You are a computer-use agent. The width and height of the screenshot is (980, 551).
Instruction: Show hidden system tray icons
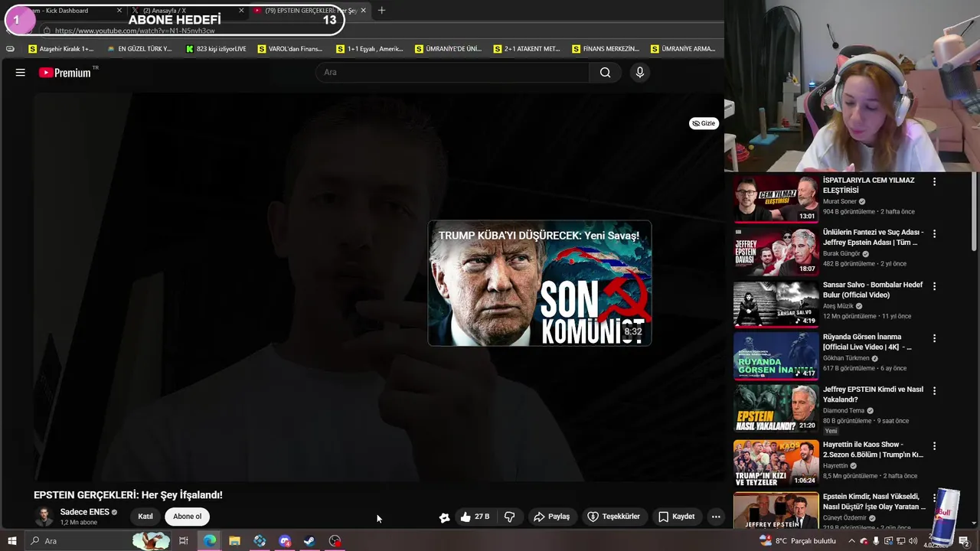851,541
